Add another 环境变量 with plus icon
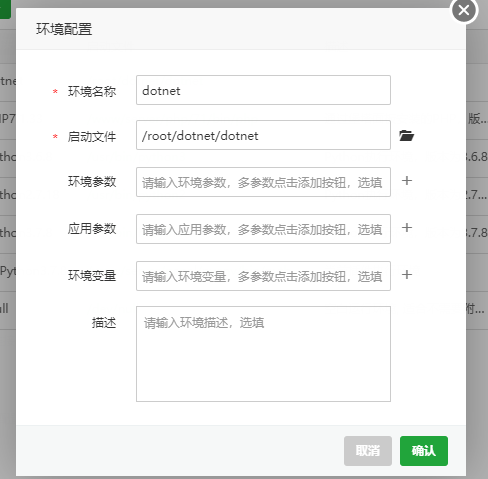Image resolution: width=488 pixels, height=479 pixels. pos(407,275)
